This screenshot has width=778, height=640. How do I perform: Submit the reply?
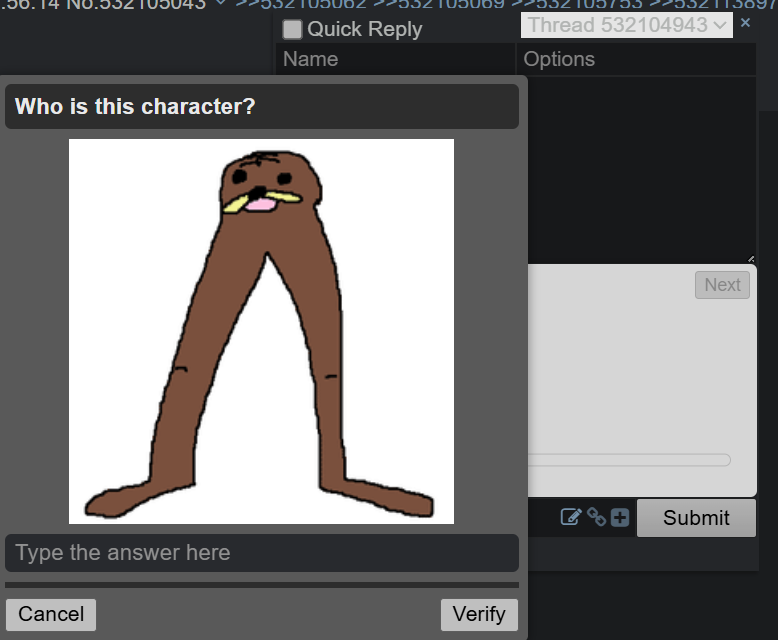(696, 518)
